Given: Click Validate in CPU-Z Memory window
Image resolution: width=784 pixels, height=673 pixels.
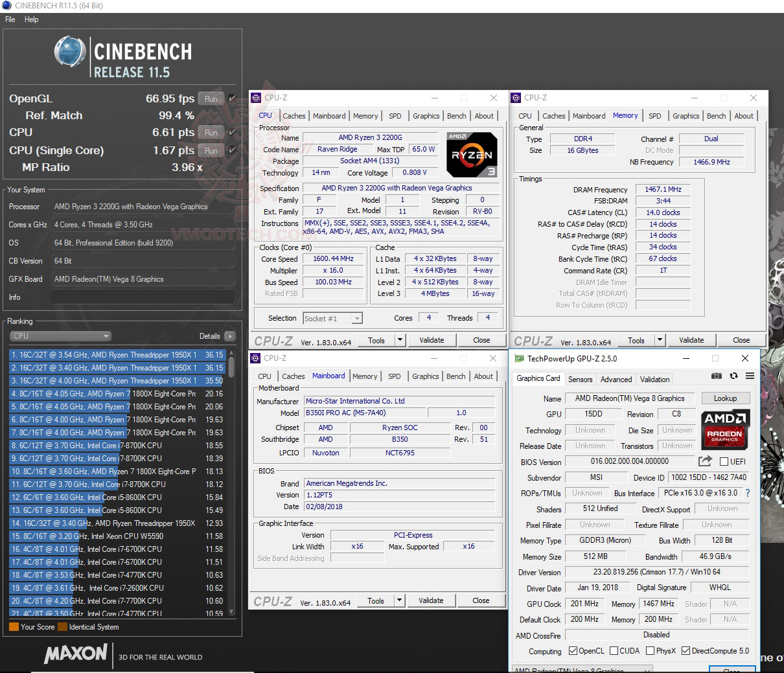Looking at the screenshot, I should (691, 340).
